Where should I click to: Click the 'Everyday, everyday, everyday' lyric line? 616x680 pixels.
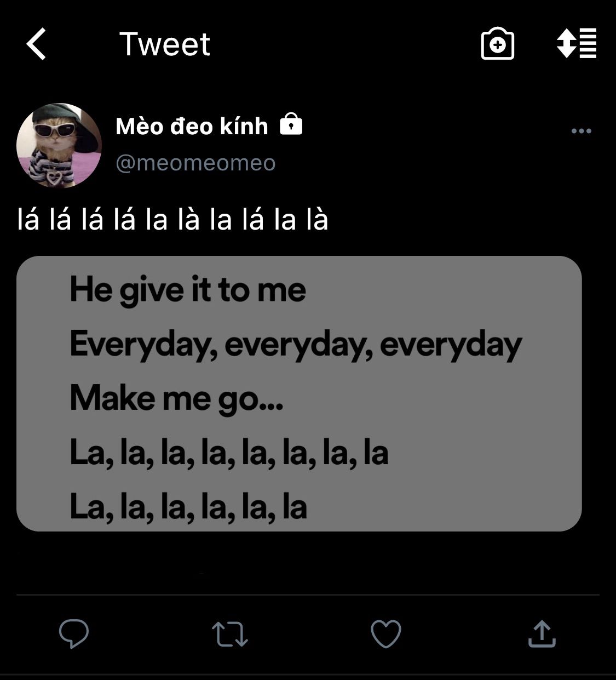click(296, 344)
